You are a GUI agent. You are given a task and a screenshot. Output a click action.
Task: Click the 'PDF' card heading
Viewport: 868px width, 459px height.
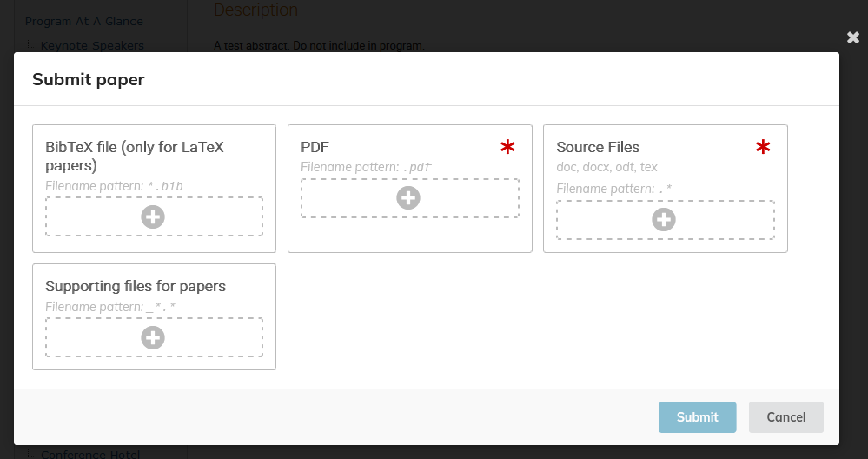(x=315, y=147)
